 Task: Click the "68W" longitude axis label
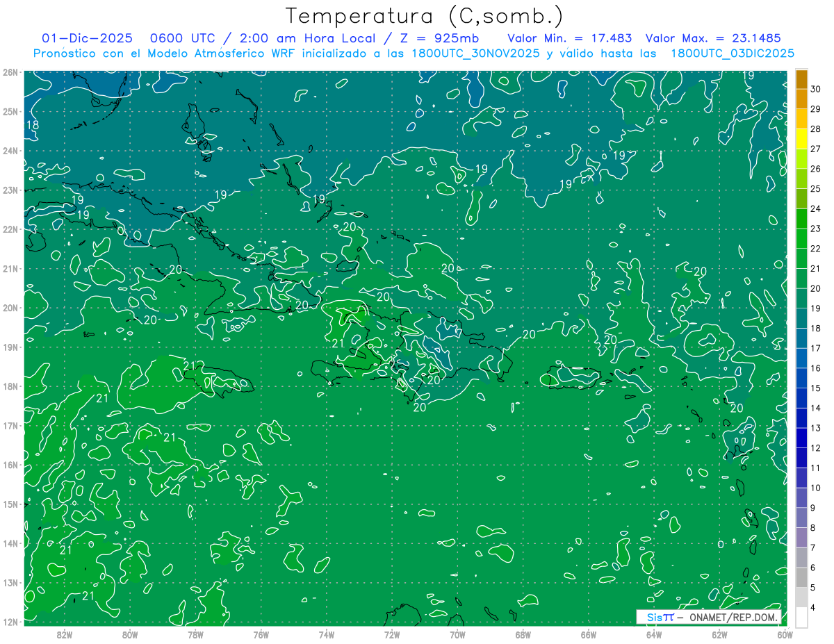click(523, 634)
